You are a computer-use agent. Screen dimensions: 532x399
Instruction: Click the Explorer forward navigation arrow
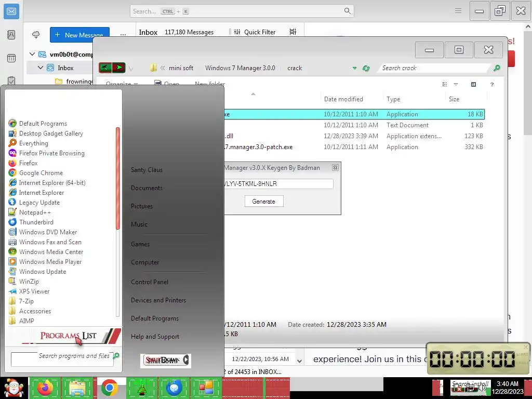pyautogui.click(x=119, y=68)
